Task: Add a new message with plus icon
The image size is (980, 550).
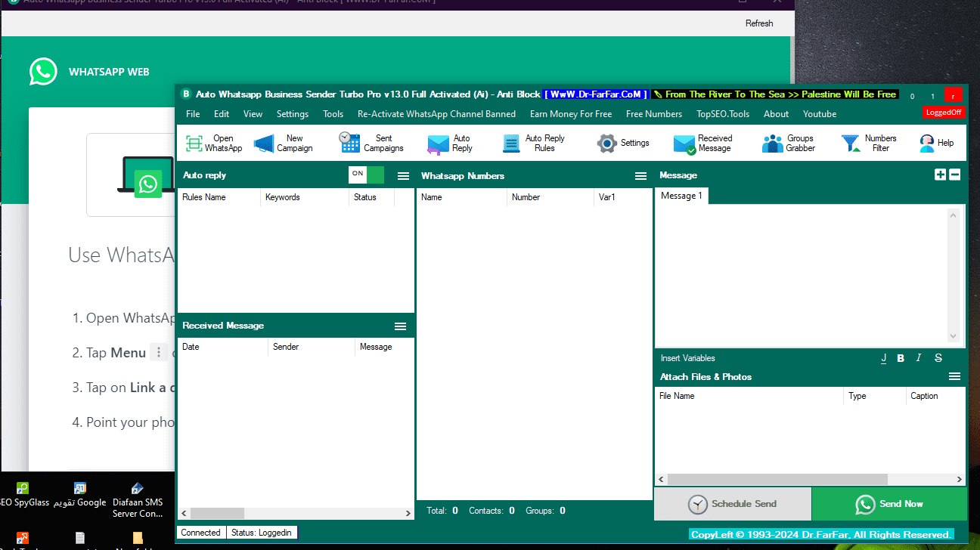Action: point(940,175)
